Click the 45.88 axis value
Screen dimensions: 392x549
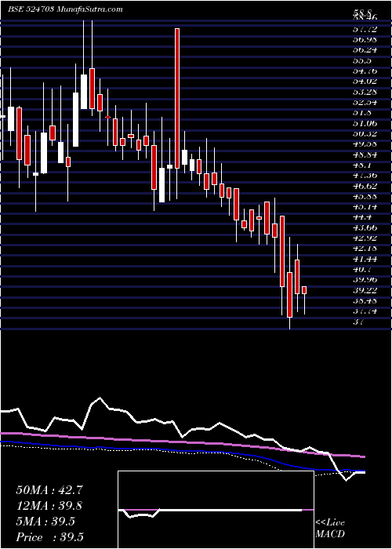tap(365, 196)
